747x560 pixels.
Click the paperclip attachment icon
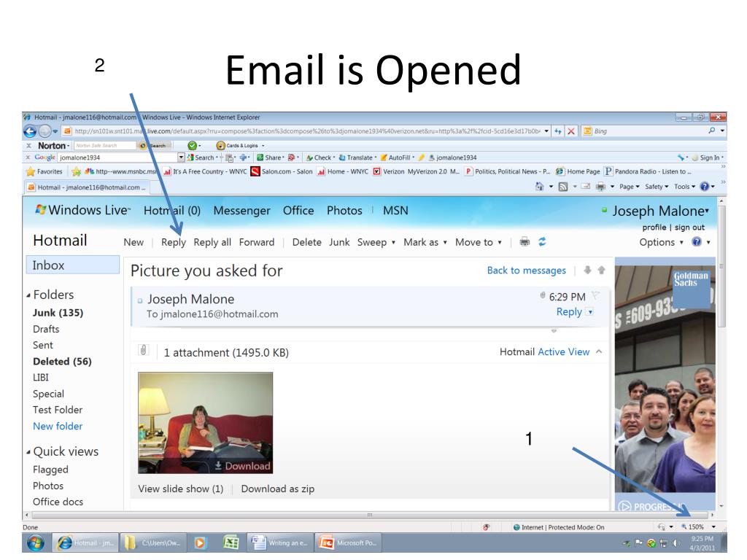(144, 351)
